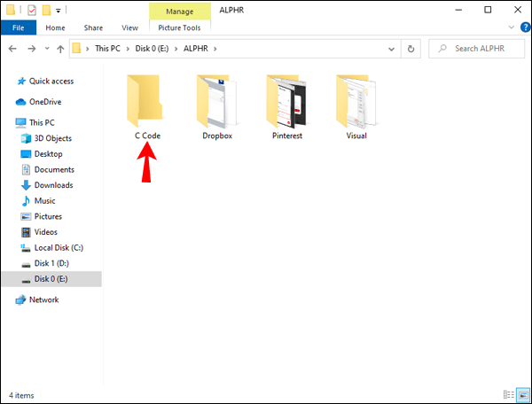
Task: Click the Properties quick access toolbar icon
Action: [32, 10]
